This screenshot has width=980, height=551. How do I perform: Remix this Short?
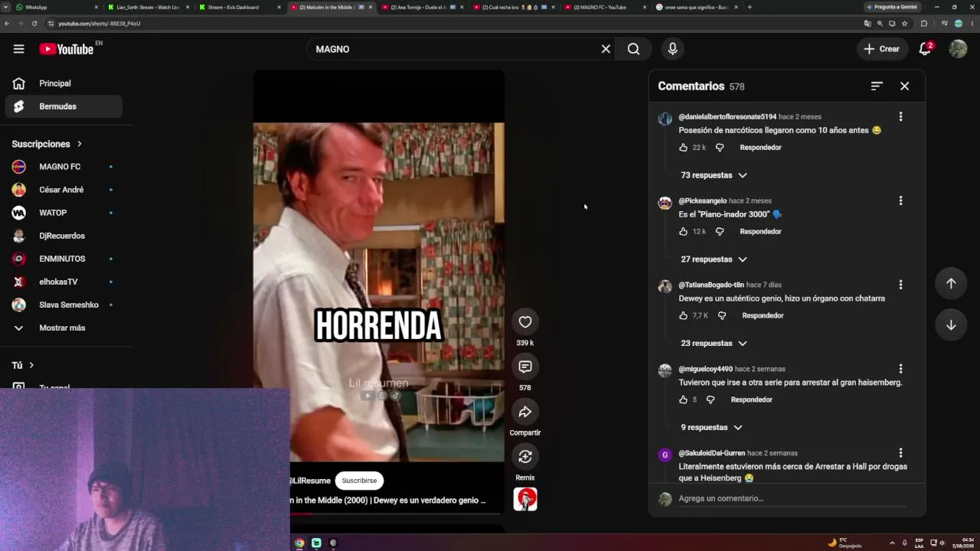(525, 457)
